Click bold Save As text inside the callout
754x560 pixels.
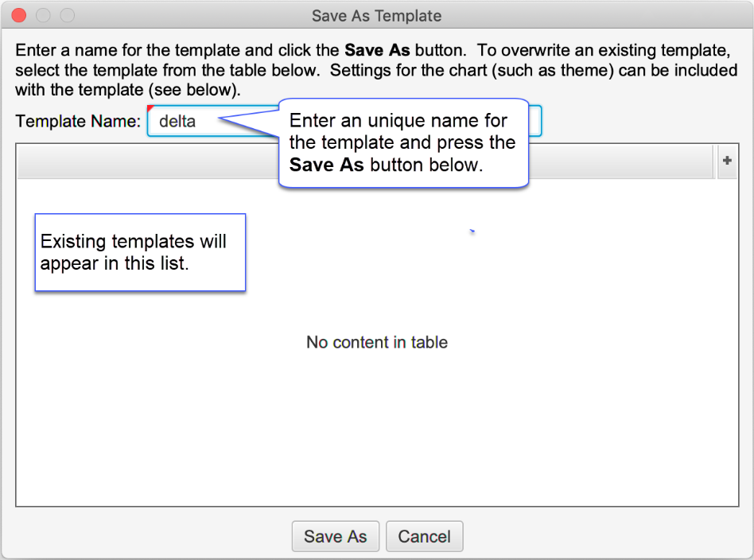pyautogui.click(x=327, y=165)
